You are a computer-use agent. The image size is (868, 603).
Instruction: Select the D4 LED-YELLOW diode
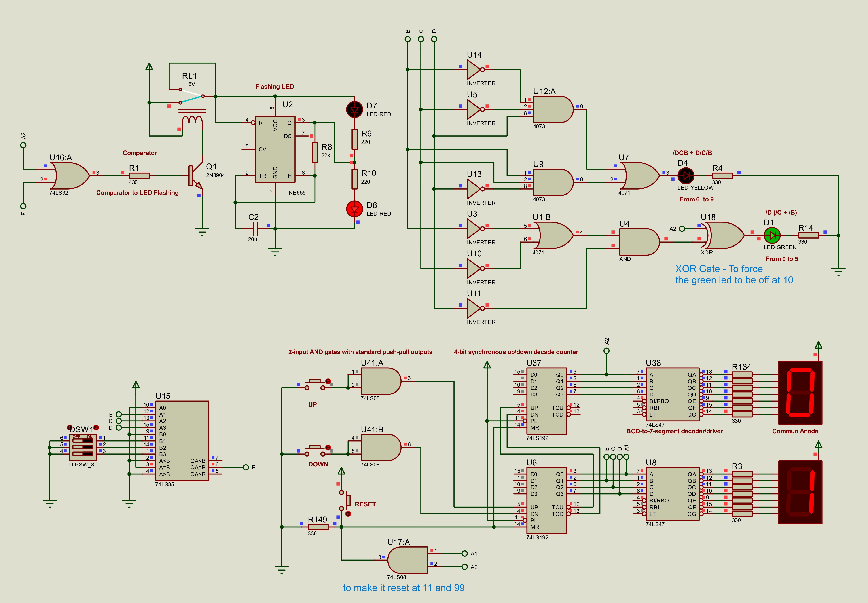tap(686, 176)
